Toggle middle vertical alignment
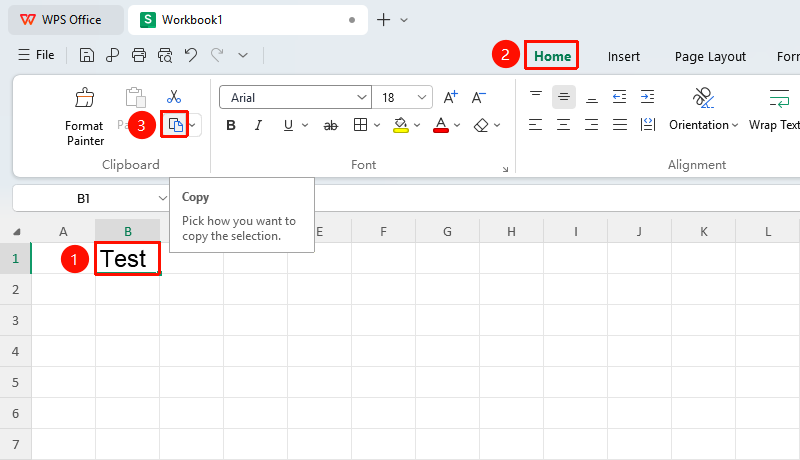The height and width of the screenshot is (460, 800). point(564,97)
